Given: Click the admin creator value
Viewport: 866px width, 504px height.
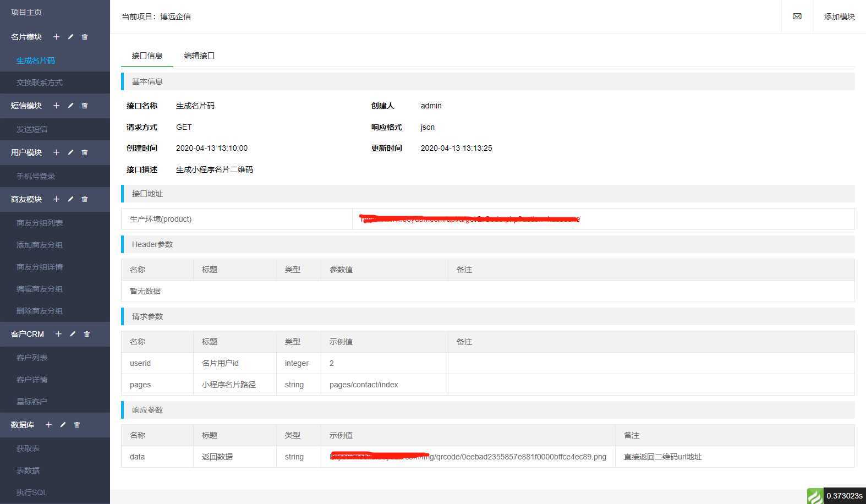Looking at the screenshot, I should pyautogui.click(x=431, y=106).
